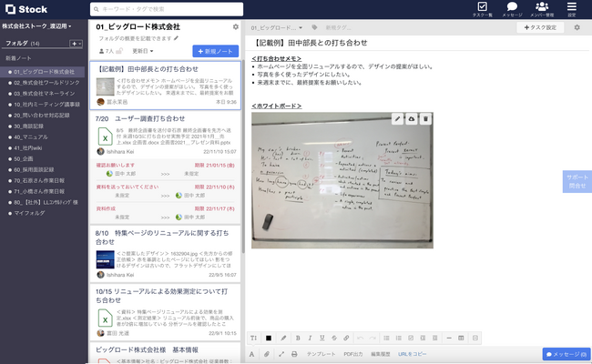Click the undo arrow
Viewport: 592px width, 364px height.
tap(360, 338)
